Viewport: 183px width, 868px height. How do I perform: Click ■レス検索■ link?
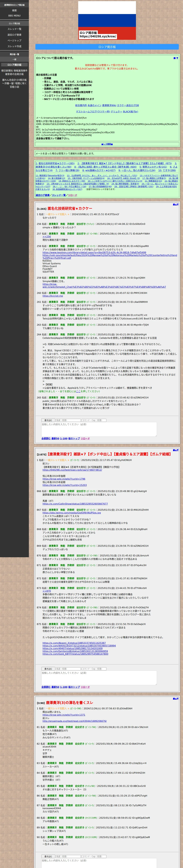point(107,144)
